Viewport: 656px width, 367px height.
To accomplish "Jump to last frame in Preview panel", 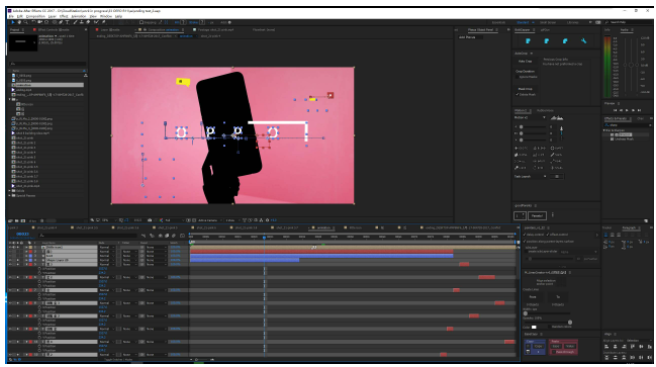I will [639, 110].
